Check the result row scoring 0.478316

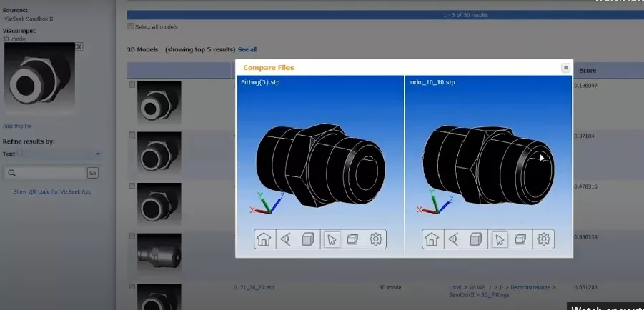[132, 186]
